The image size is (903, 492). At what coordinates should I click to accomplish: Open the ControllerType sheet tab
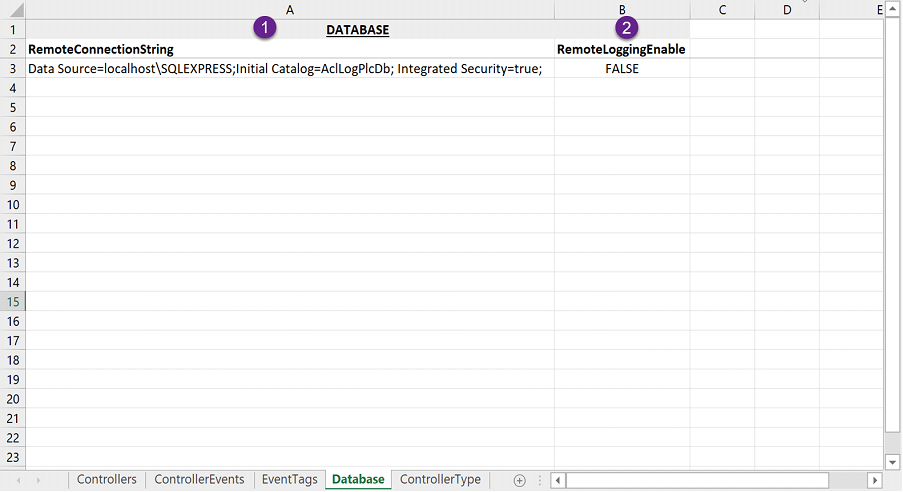coord(440,480)
